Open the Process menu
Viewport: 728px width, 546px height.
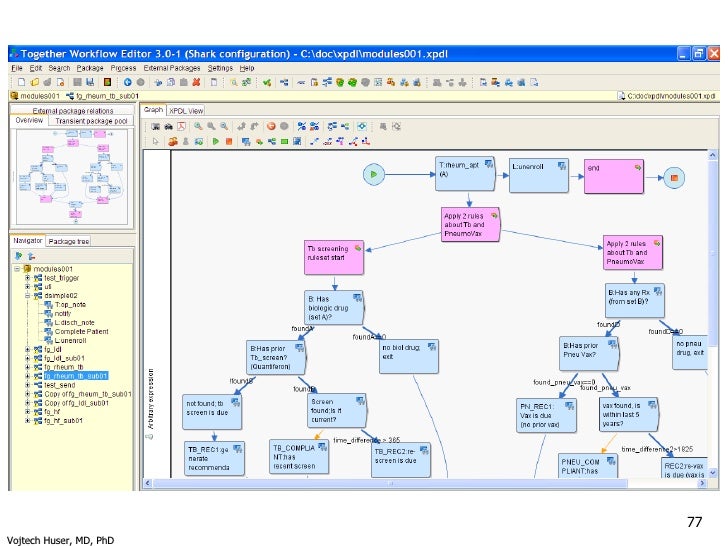(x=123, y=68)
